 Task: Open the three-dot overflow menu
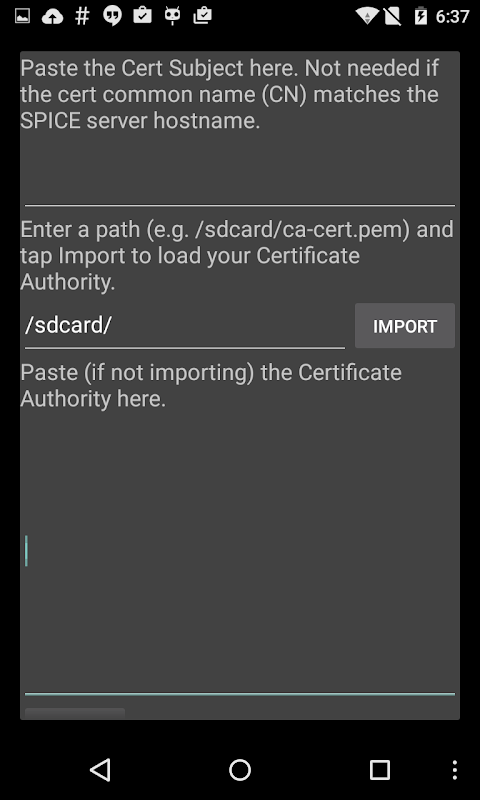[x=454, y=769]
